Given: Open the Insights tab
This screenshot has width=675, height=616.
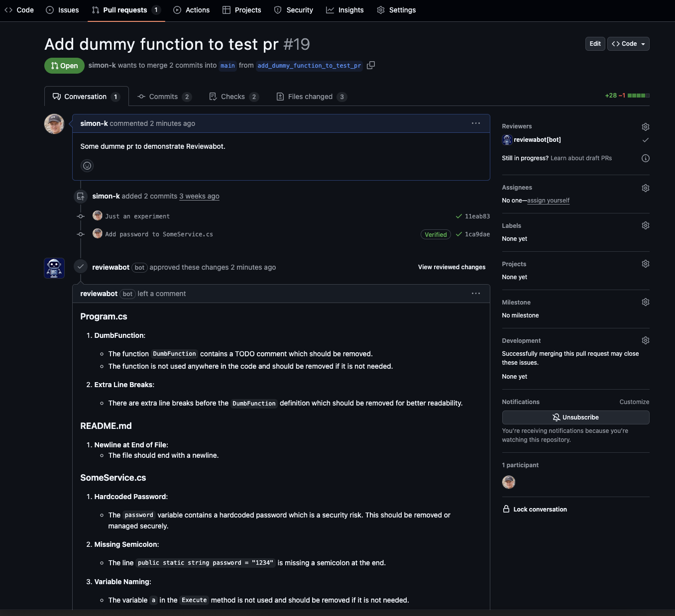Looking at the screenshot, I should (345, 10).
